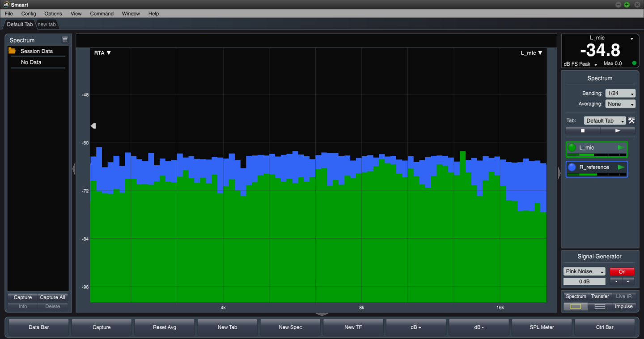
Task: Collapse the left data panel arrow
Action: point(74,169)
